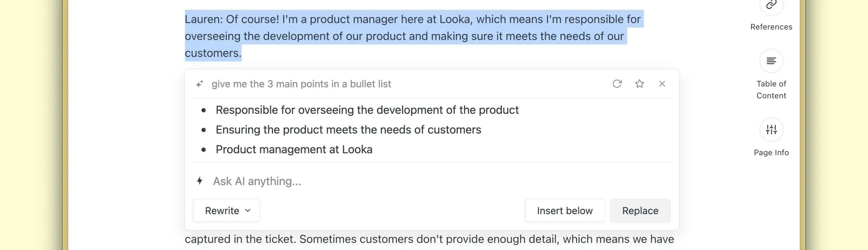
Task: Click the highlighted Lauren paragraph text
Action: [404, 36]
